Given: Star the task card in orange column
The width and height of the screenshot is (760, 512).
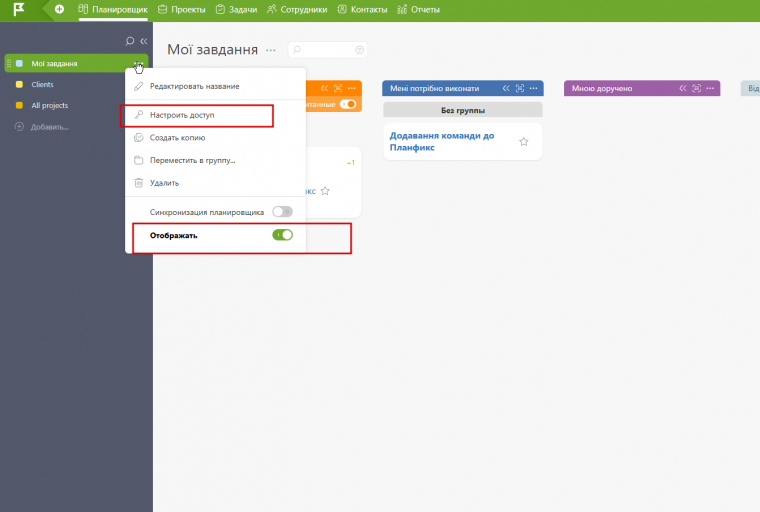Looking at the screenshot, I should [325, 191].
